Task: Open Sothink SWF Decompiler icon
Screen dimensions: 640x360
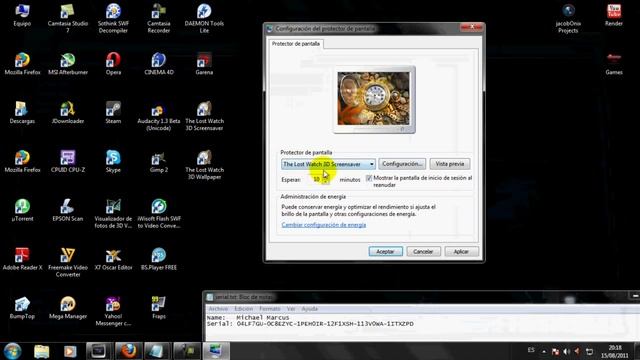Action: [x=113, y=18]
